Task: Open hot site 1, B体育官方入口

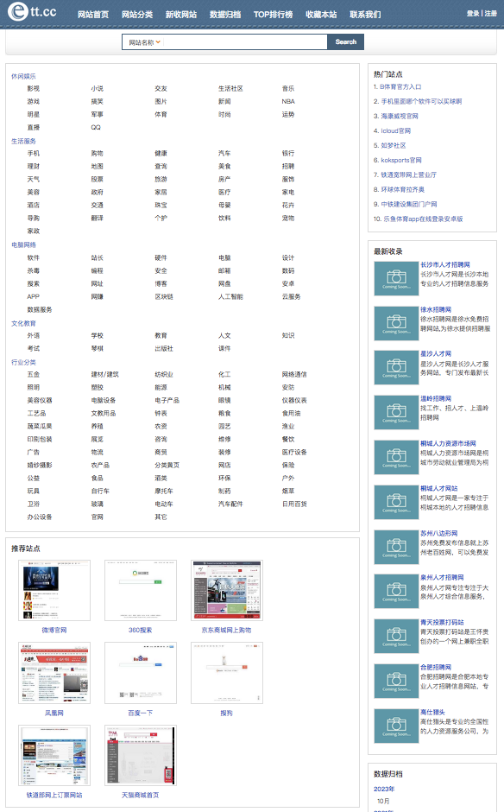Action: point(400,87)
